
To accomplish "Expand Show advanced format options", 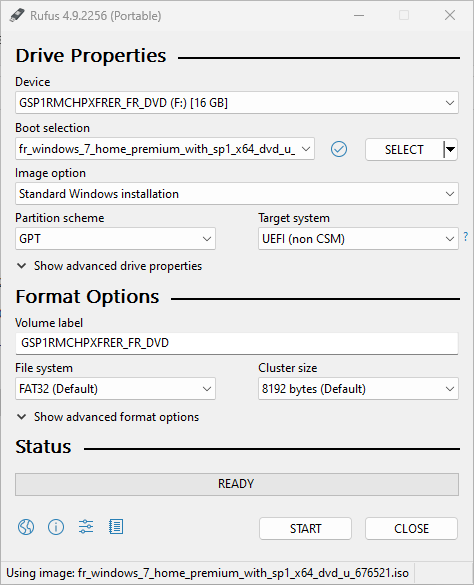I will (x=108, y=417).
